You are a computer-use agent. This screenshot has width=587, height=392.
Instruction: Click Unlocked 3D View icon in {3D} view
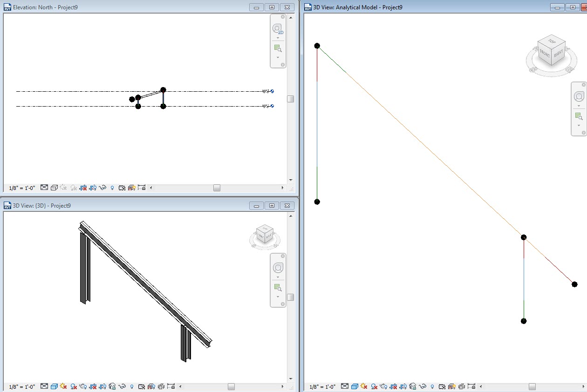pyautogui.click(x=112, y=386)
